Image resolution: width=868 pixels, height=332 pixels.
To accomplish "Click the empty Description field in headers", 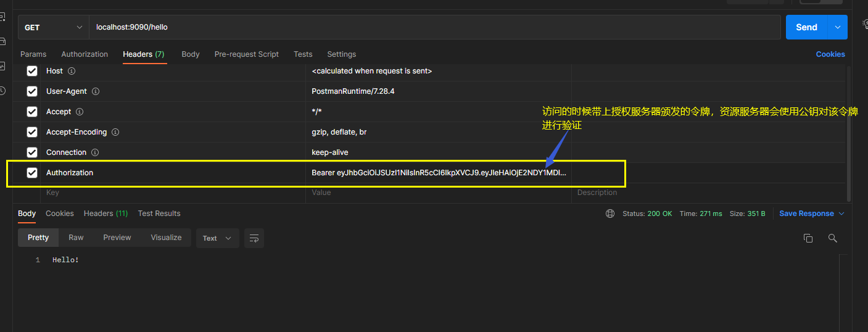I will click(x=708, y=193).
